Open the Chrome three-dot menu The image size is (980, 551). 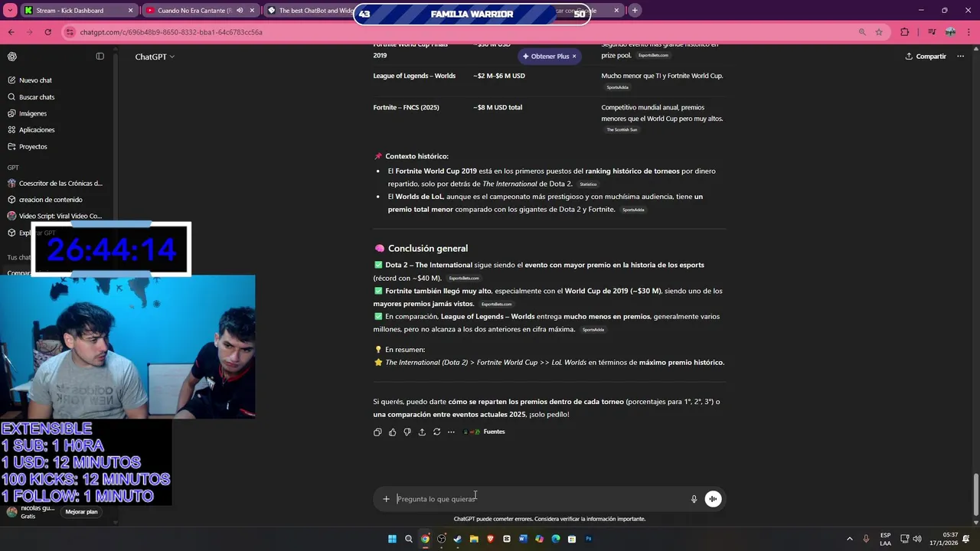(969, 32)
